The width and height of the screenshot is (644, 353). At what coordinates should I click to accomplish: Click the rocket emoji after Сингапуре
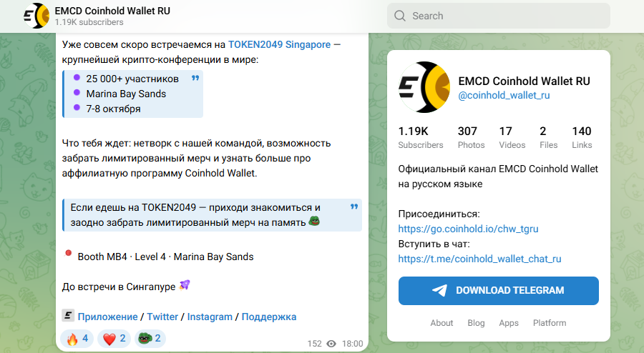tap(185, 285)
